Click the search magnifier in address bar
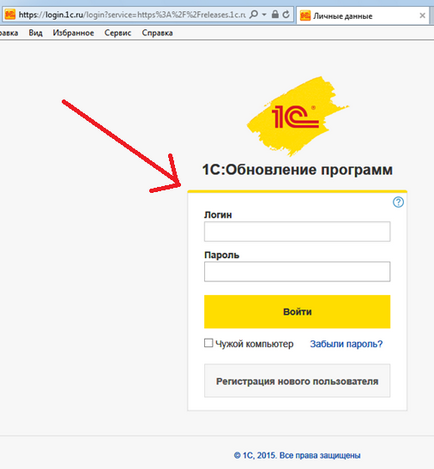The height and width of the screenshot is (469, 434). pos(254,14)
